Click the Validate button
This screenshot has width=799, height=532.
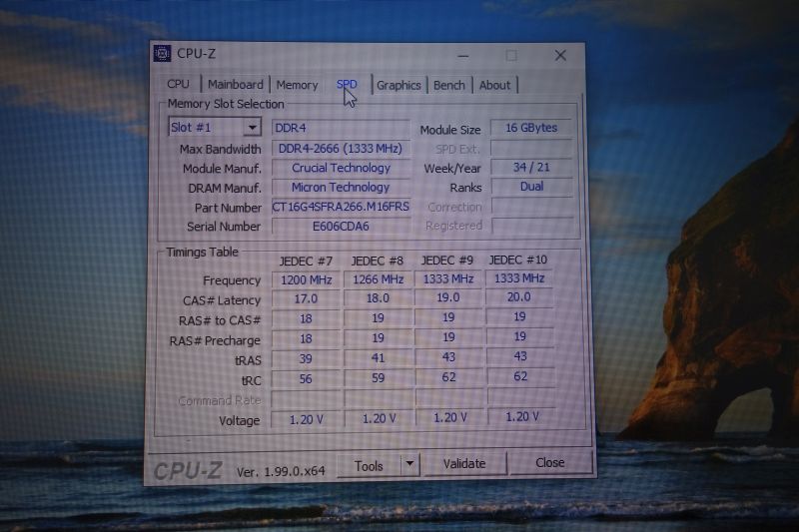[464, 464]
